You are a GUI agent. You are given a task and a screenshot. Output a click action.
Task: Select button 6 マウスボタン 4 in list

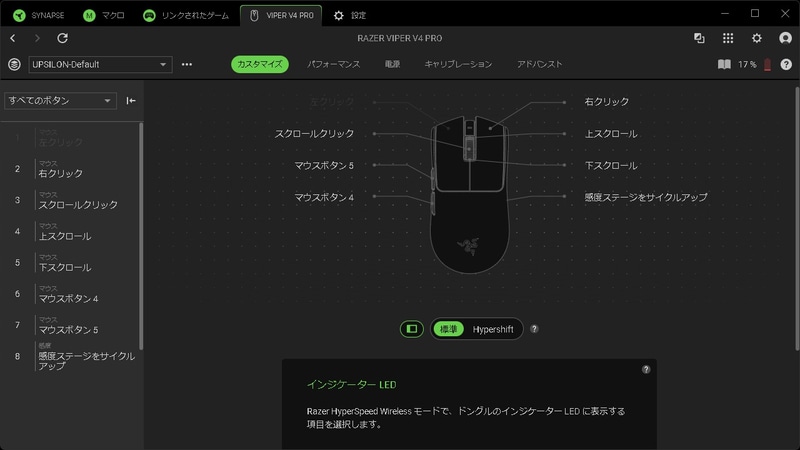tap(70, 294)
